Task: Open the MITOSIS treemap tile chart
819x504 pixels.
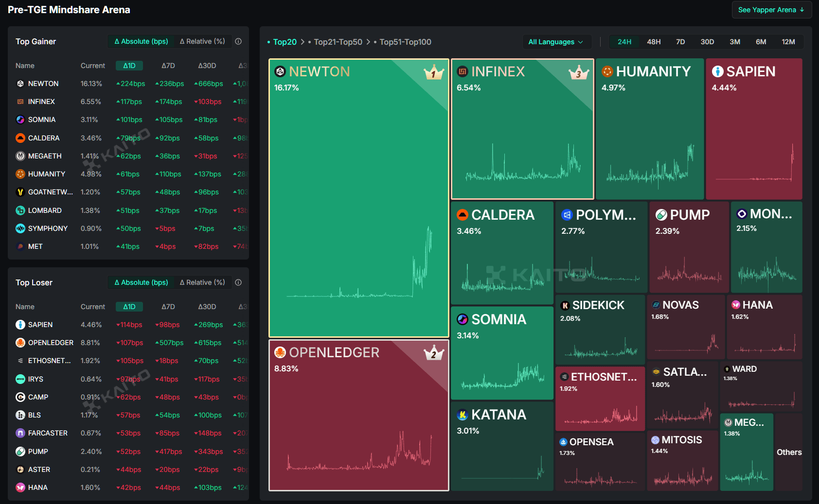Action: pyautogui.click(x=682, y=461)
